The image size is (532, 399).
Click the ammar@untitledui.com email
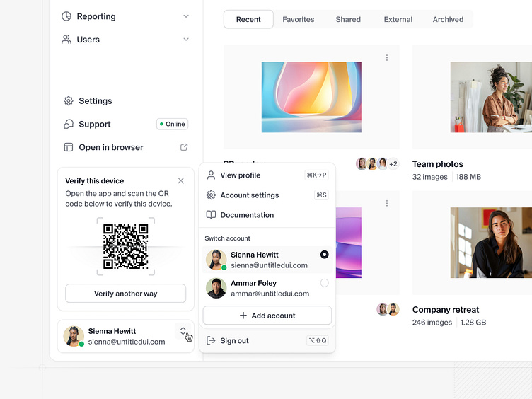click(x=270, y=294)
